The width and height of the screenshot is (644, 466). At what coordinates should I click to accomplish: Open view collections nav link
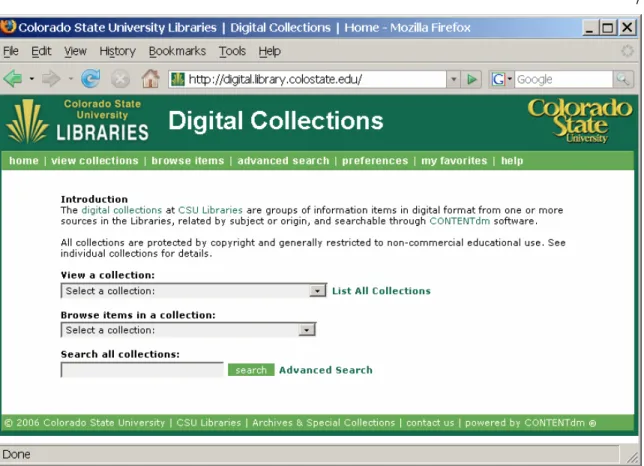[x=95, y=161]
